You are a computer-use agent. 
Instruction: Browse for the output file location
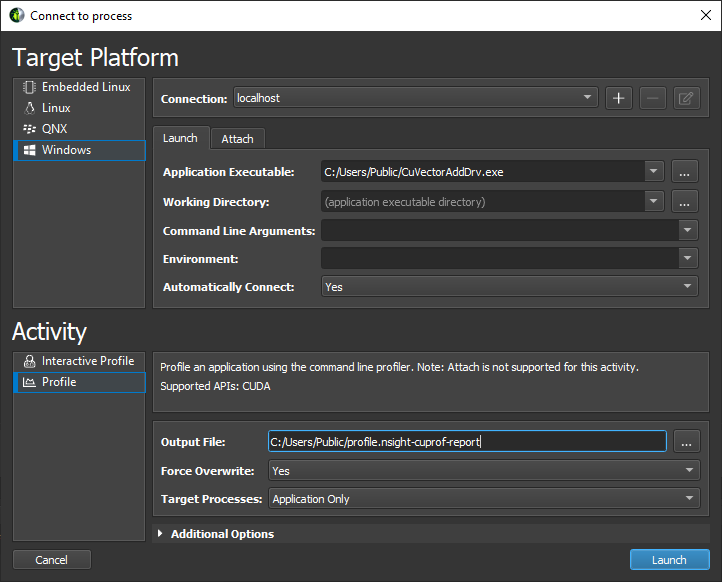686,442
